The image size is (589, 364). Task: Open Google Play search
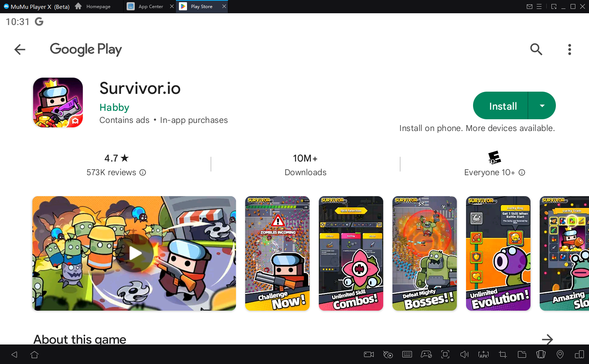(536, 49)
